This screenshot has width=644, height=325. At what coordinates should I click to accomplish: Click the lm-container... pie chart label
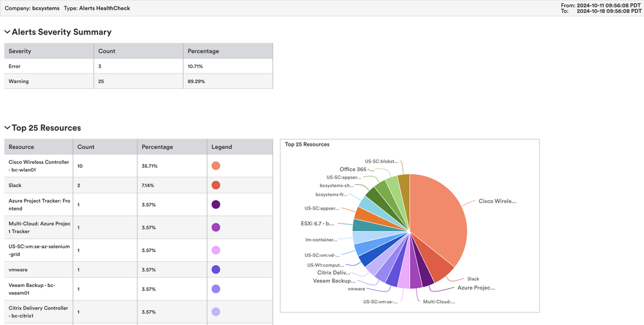coord(321,239)
